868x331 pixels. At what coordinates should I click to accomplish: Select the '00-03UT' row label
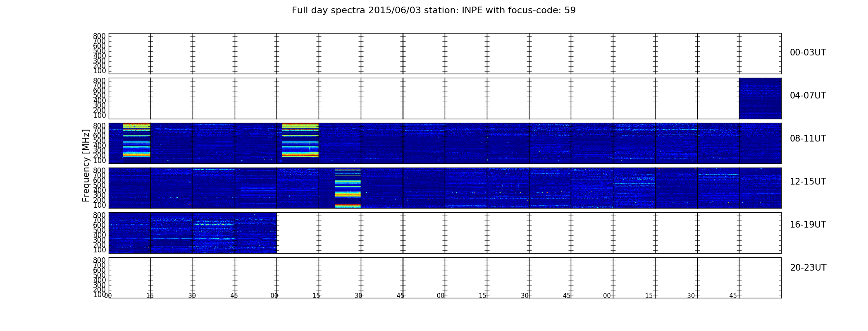tap(808, 53)
